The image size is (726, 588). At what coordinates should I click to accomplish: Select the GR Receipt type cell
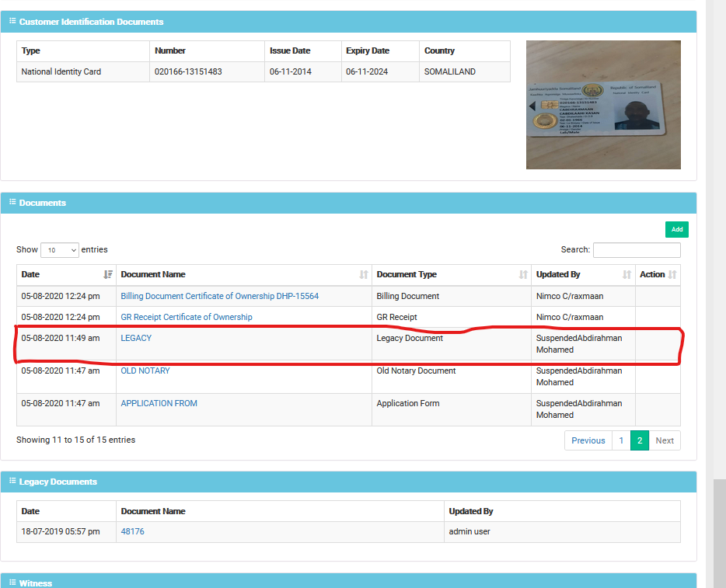pyautogui.click(x=452, y=317)
